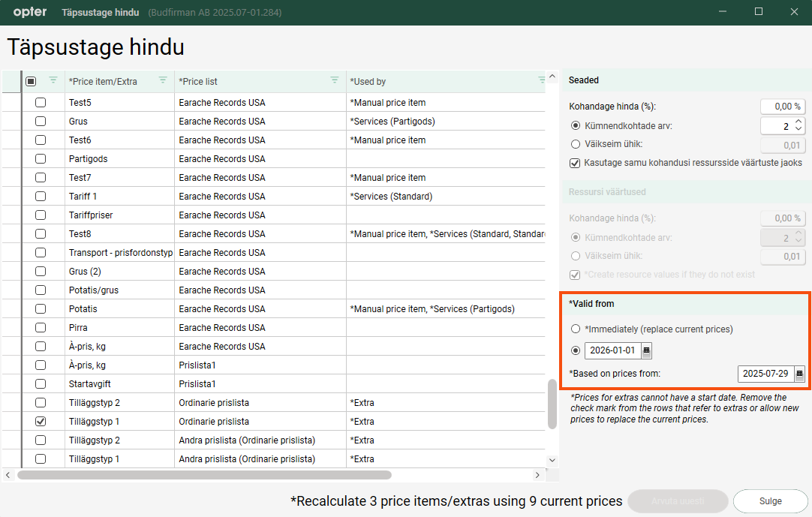
Task: Increase Kümnendkohtade arv with up arrow
Action: (798, 122)
